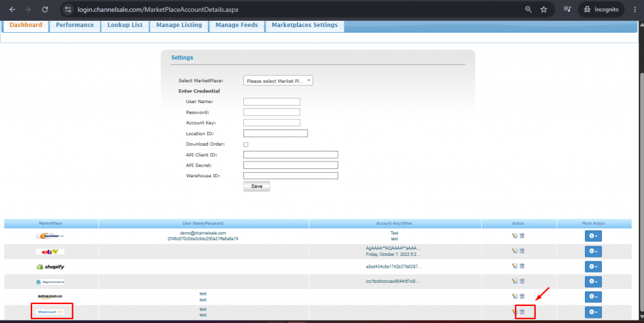The width and height of the screenshot is (644, 323).
Task: Click edit icon in the eBay row
Action: [514, 251]
